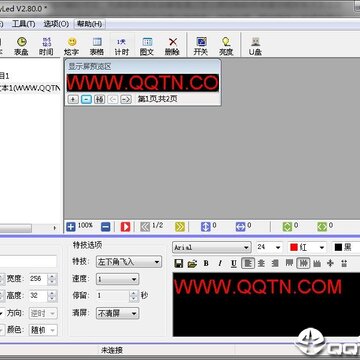Open the 工具(T) menu
The height and width of the screenshot is (360, 360).
23,24
